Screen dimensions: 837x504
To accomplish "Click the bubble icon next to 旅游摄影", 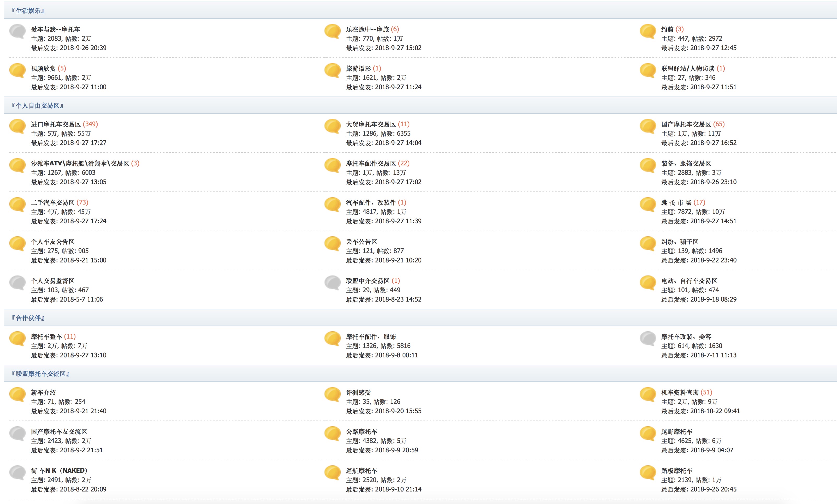I will point(333,70).
